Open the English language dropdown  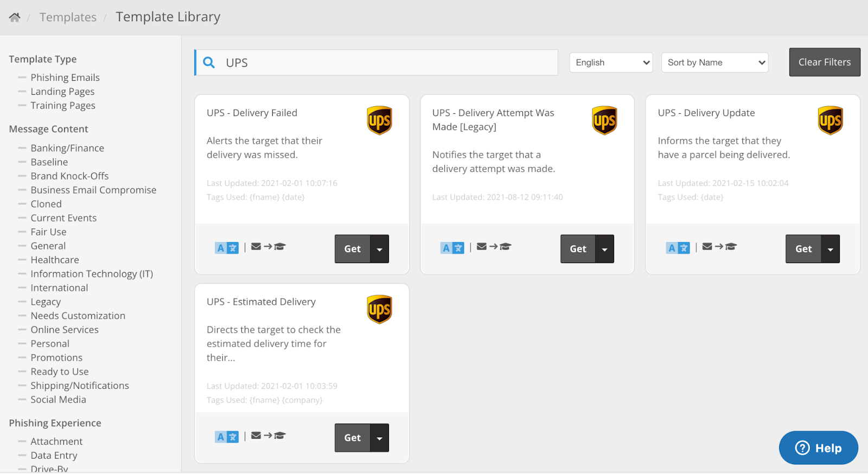pyautogui.click(x=611, y=62)
